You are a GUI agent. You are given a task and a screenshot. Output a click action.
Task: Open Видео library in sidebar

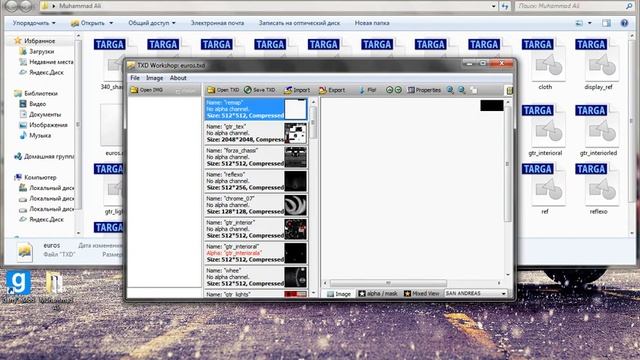[x=37, y=104]
